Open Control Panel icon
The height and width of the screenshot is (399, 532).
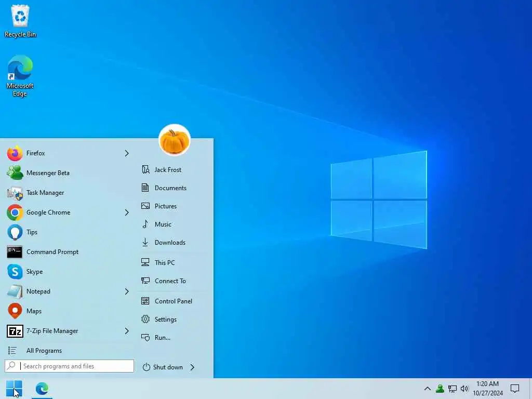click(145, 301)
